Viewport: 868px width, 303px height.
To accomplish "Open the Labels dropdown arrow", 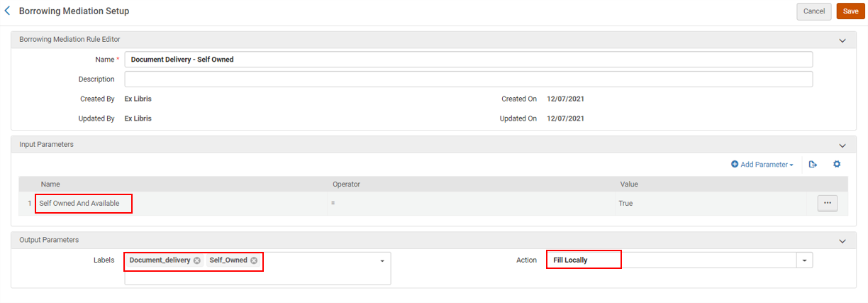I will 382,261.
